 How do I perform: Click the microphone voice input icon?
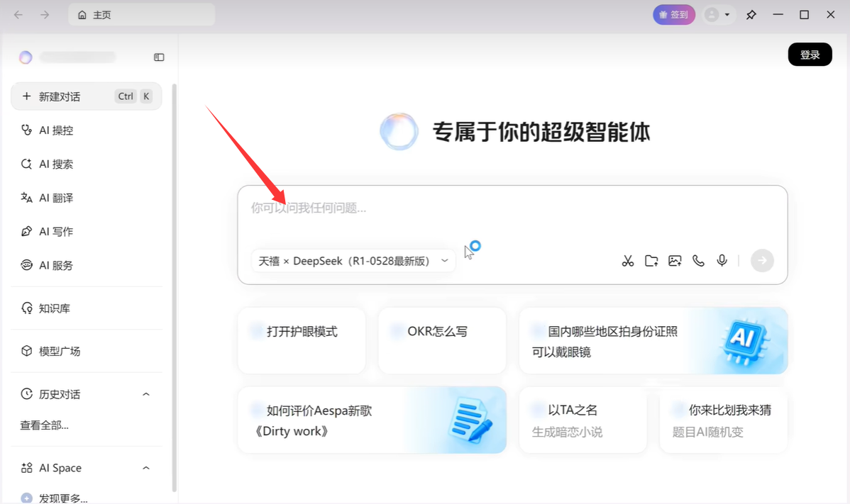[x=722, y=261]
